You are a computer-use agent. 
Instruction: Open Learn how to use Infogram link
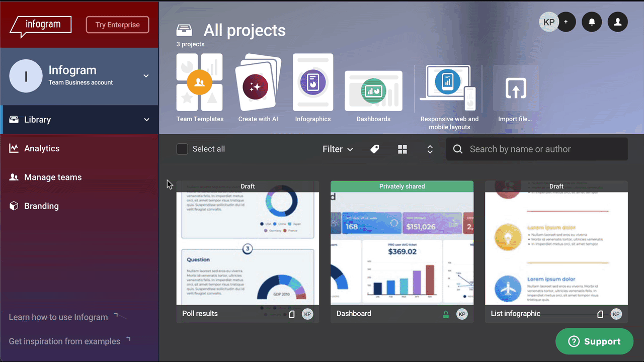63,317
